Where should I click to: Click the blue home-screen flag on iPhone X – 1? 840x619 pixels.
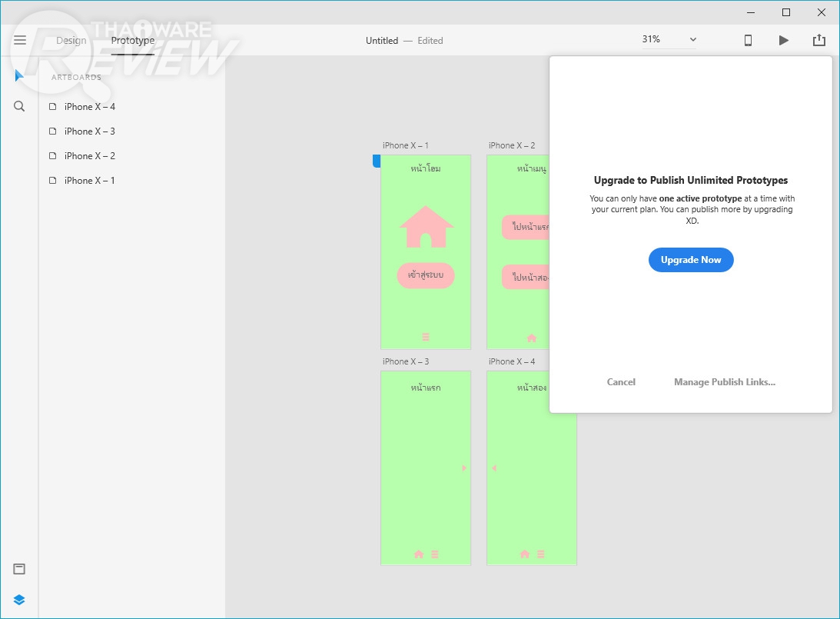coord(377,161)
